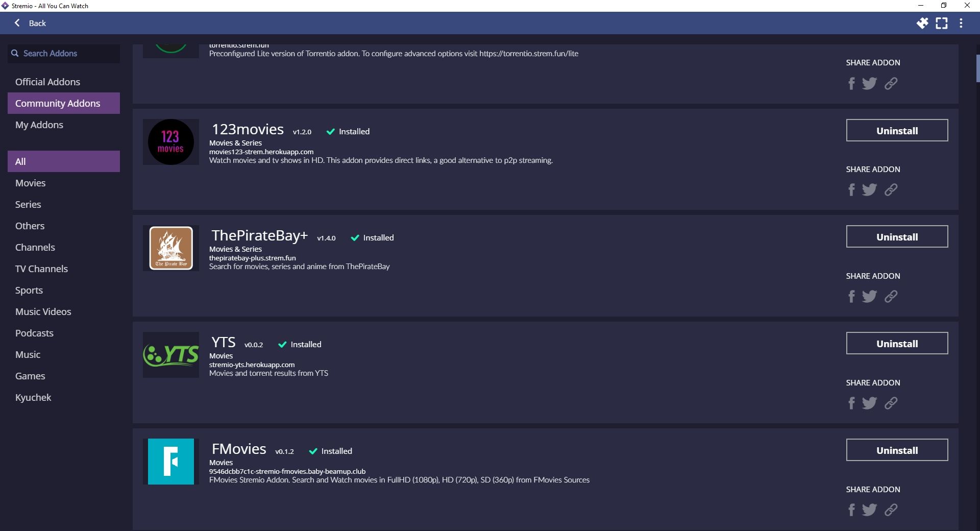Select the Podcasts addon filter
The width and height of the screenshot is (980, 531).
[34, 333]
